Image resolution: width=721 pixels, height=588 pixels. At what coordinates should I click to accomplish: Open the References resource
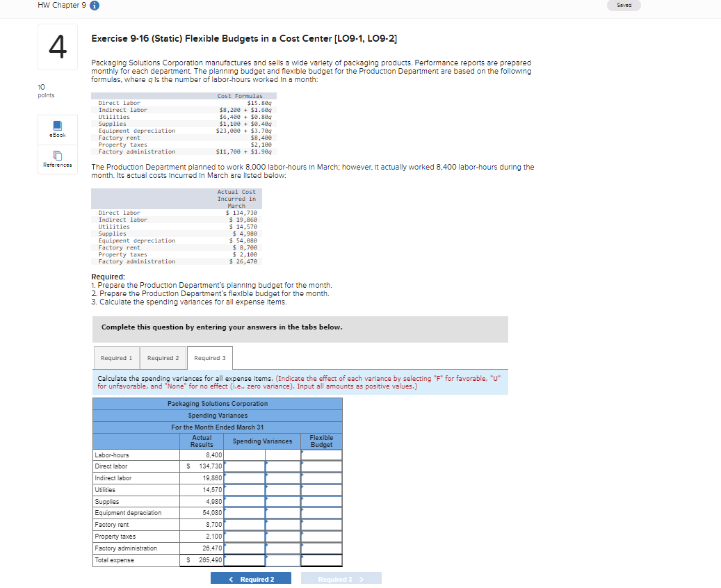pos(57,159)
